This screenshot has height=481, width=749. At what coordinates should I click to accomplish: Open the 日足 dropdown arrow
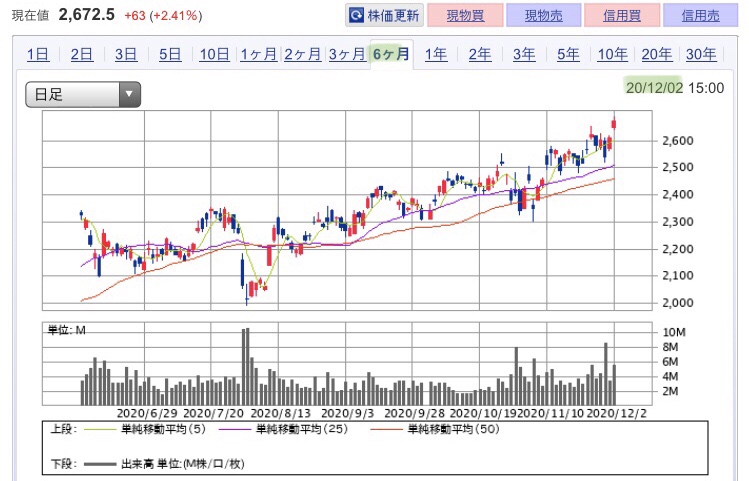tap(129, 94)
